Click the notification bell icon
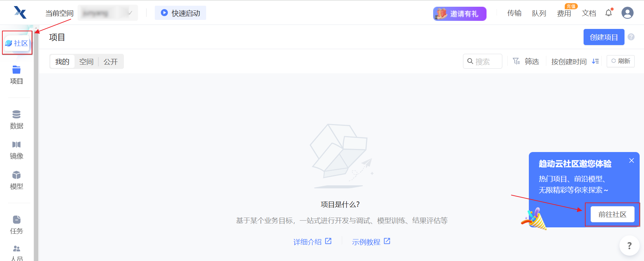 pos(608,13)
